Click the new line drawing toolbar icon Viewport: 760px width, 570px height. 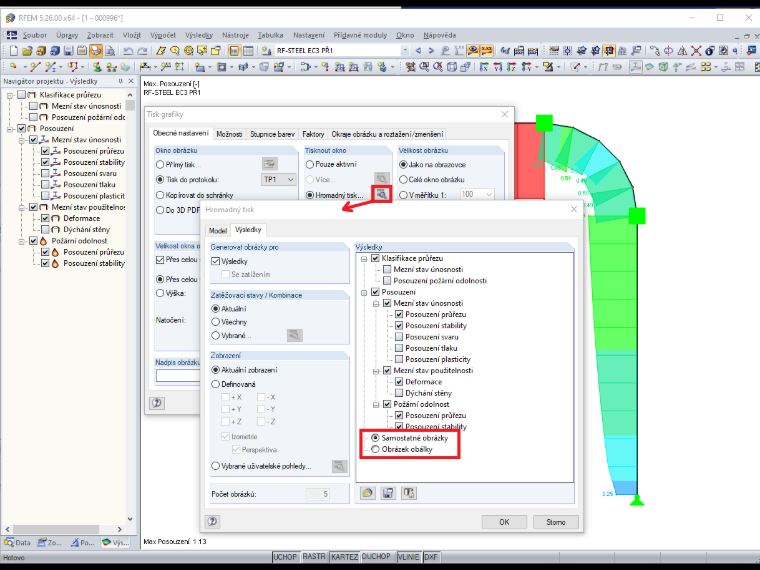(x=35, y=67)
